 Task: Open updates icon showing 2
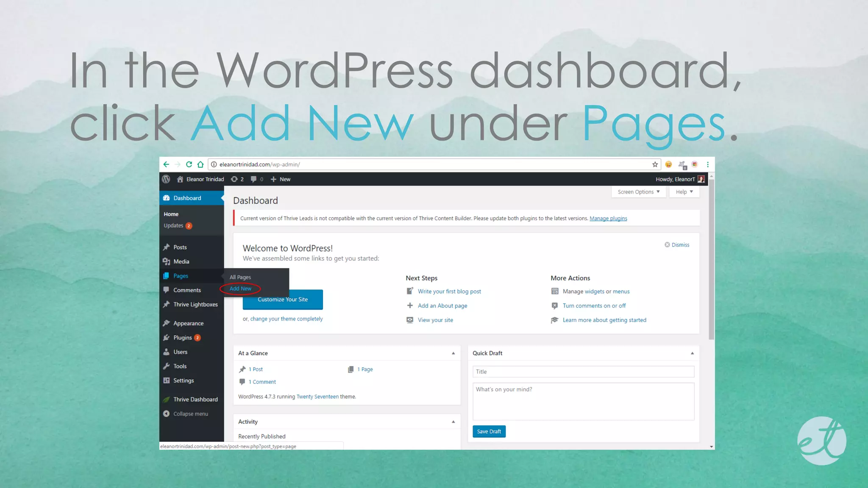point(237,179)
